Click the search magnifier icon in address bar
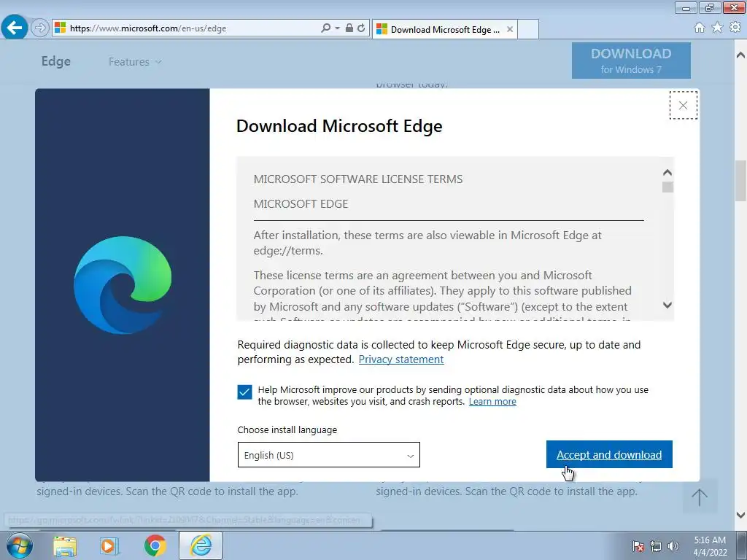Image resolution: width=747 pixels, height=560 pixels. pos(326,28)
